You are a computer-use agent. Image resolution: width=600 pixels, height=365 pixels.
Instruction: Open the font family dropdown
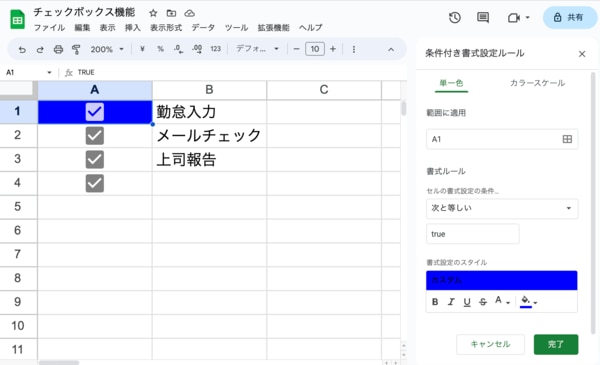[x=257, y=49]
